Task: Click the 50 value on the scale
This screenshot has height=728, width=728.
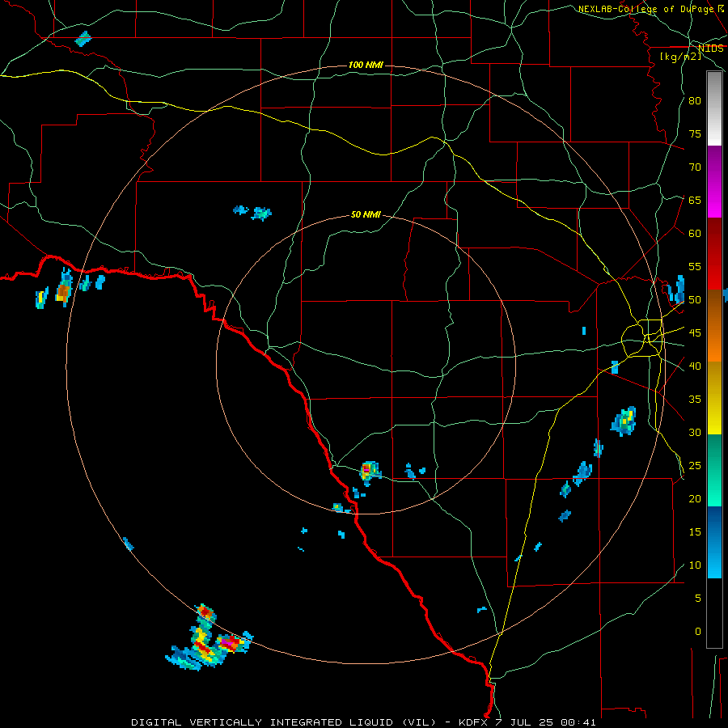Action: tap(695, 300)
